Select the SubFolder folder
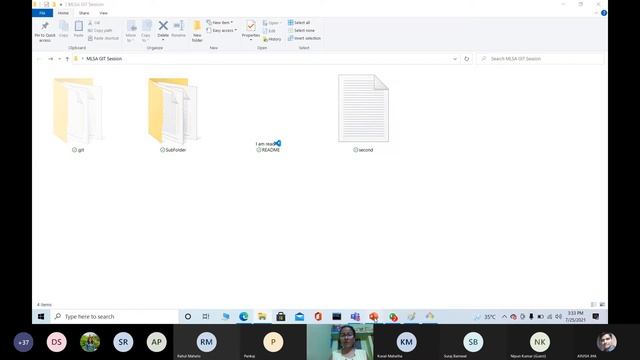 point(173,114)
